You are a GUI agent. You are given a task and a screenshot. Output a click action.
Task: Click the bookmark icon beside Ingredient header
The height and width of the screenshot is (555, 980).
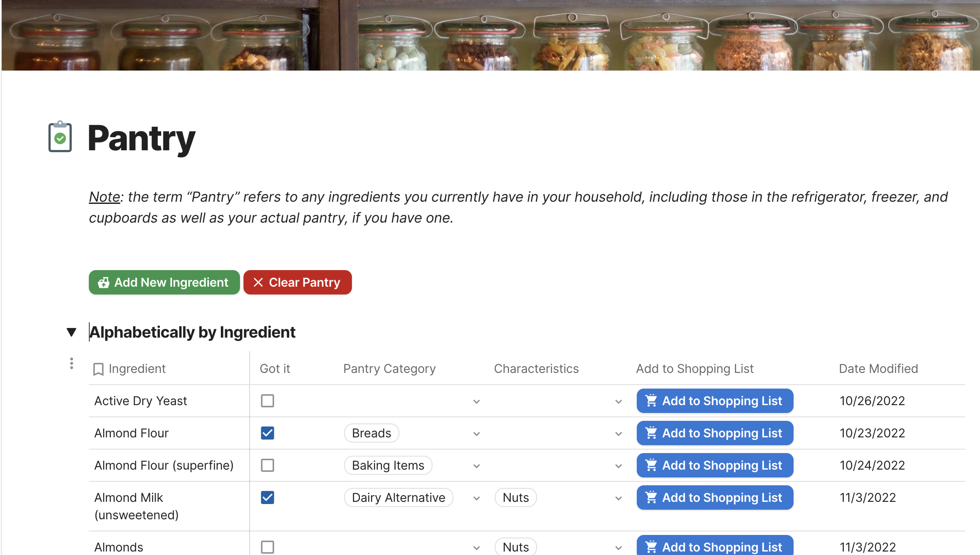pyautogui.click(x=98, y=369)
